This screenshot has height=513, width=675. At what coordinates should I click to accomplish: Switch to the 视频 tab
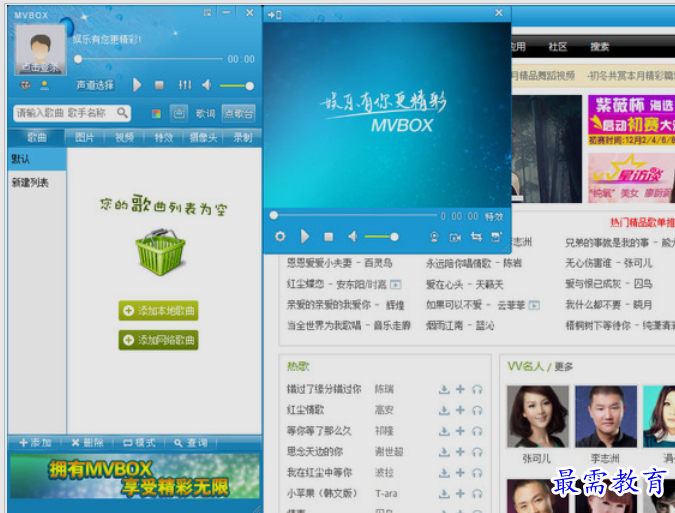coord(124,137)
